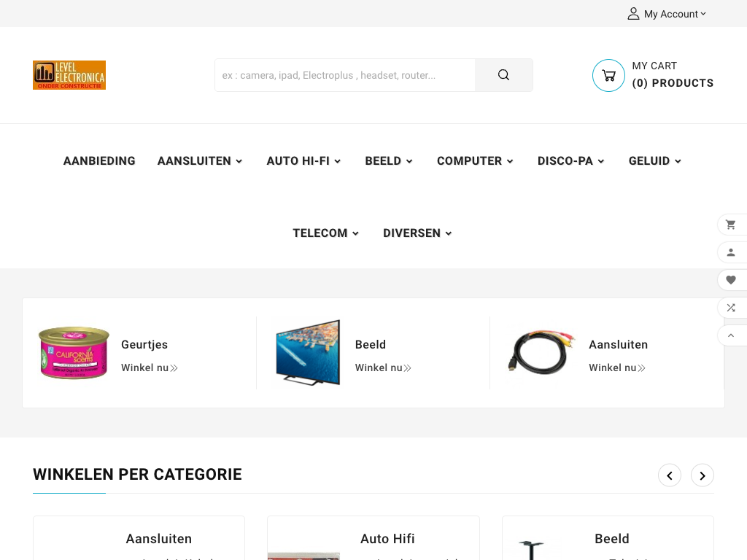This screenshot has height=560, width=747.
Task: Click the sidebar wishlist heart icon
Action: coord(731,280)
